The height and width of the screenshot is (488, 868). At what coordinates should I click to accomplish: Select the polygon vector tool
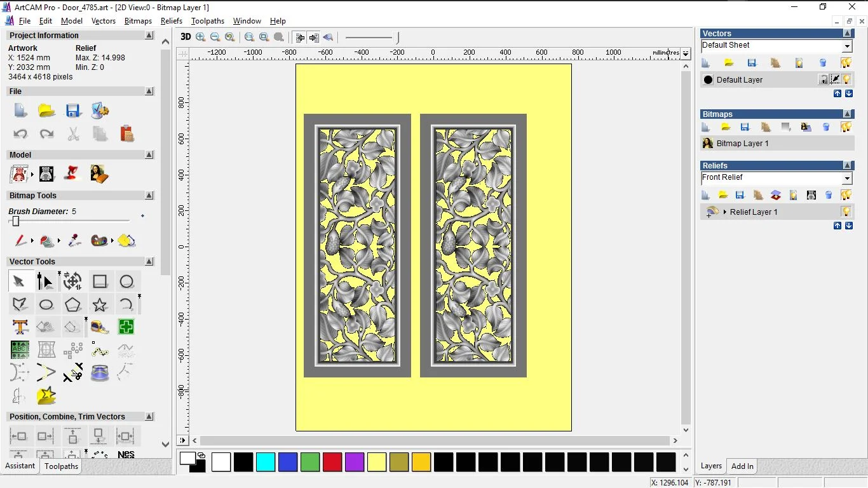(x=72, y=304)
